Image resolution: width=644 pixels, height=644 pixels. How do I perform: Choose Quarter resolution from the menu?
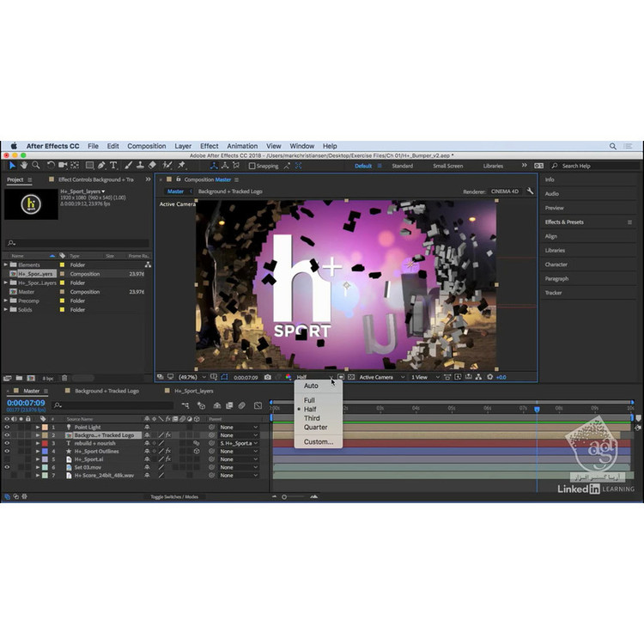click(x=315, y=427)
